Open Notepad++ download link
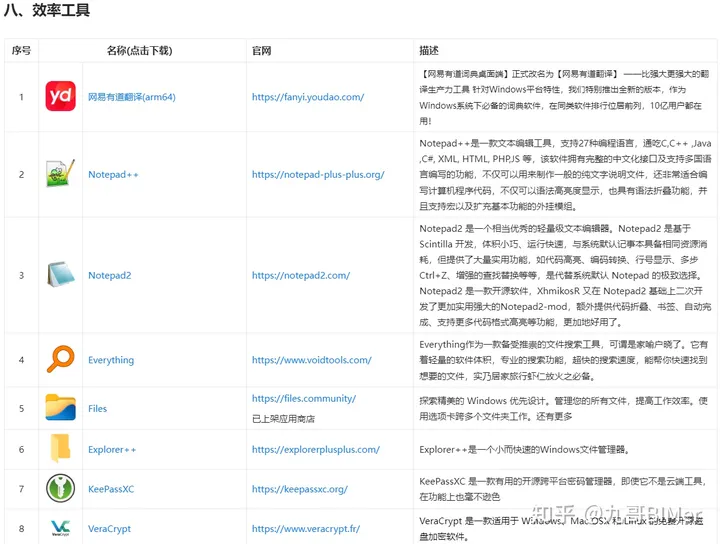Image resolution: width=720 pixels, height=544 pixels. (x=113, y=174)
